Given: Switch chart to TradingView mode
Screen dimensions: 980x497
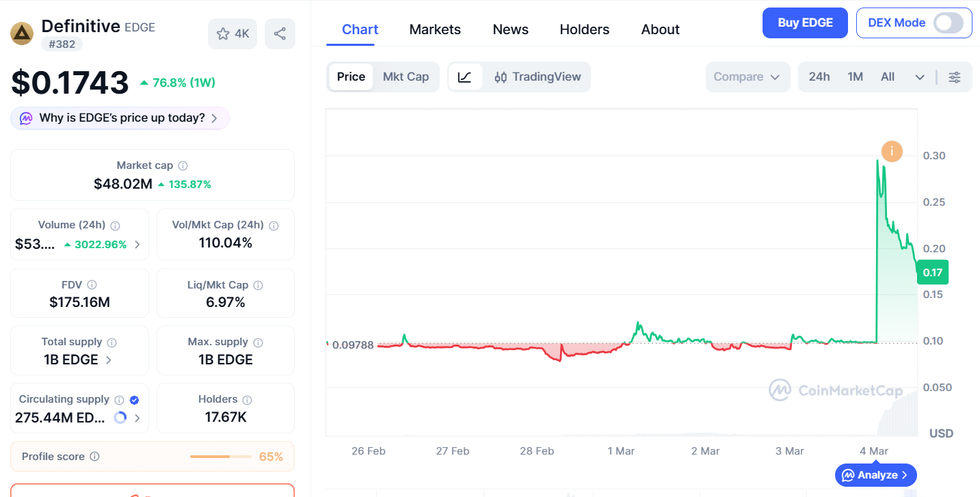Looking at the screenshot, I should (x=538, y=77).
